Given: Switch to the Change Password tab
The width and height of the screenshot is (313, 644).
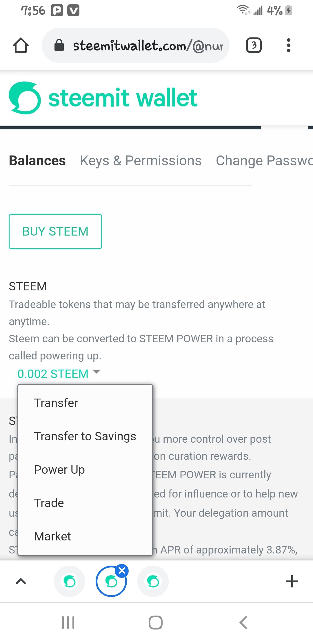Looking at the screenshot, I should [x=264, y=161].
